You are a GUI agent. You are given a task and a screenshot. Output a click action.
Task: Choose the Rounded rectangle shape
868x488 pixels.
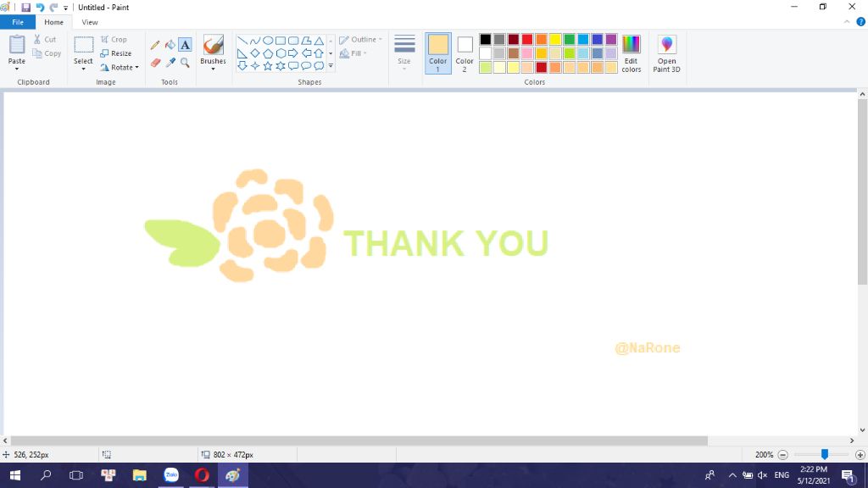coord(293,41)
